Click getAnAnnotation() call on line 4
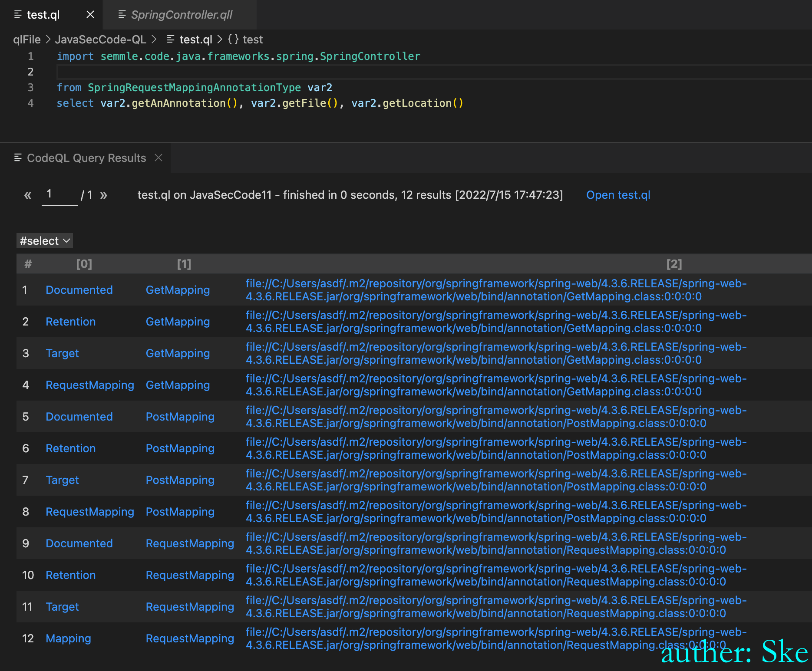 185,103
